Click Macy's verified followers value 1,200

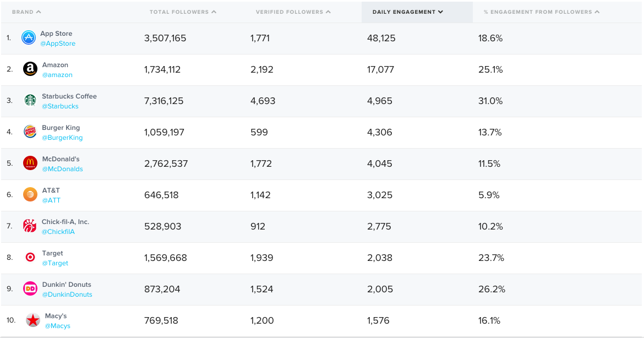pyautogui.click(x=262, y=320)
